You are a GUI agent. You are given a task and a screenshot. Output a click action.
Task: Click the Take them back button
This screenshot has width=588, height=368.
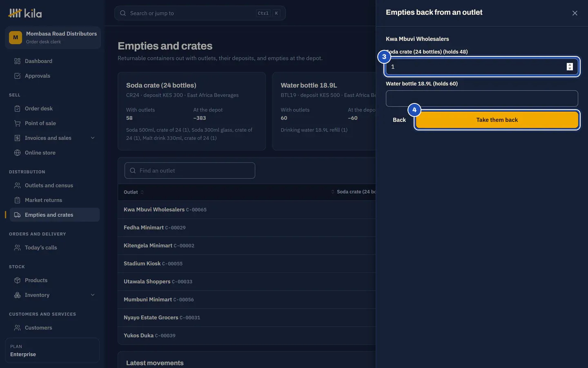tap(497, 120)
